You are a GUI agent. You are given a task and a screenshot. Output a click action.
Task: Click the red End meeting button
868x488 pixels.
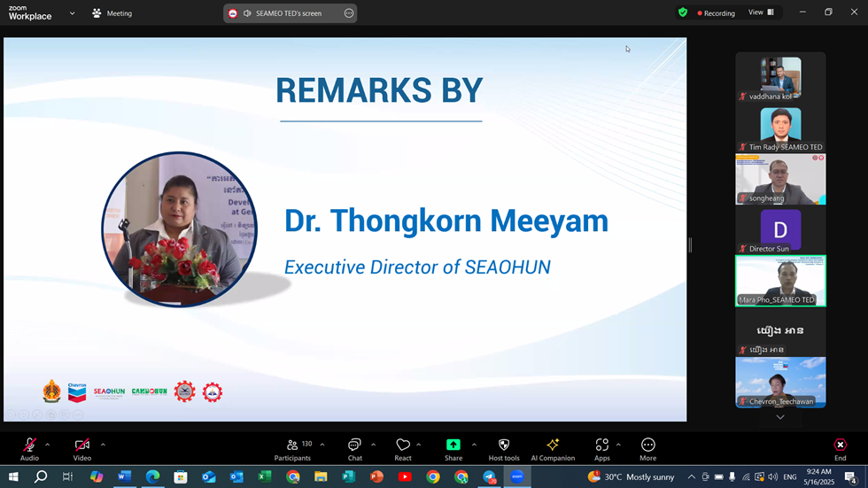coord(840,445)
